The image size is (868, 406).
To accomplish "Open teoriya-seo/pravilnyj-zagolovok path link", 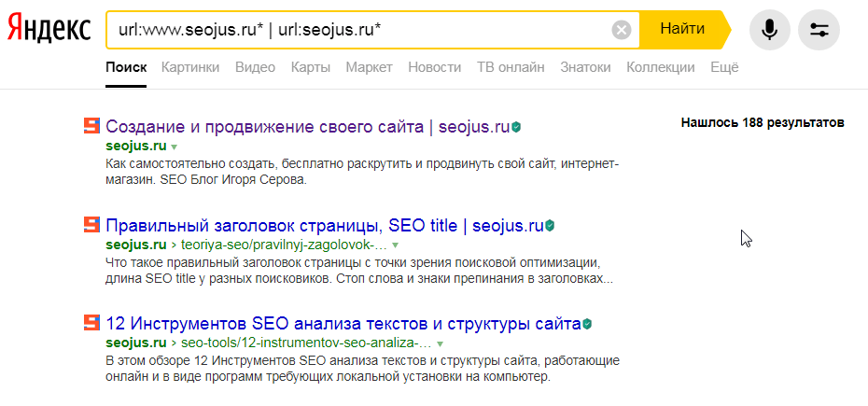I will (284, 245).
